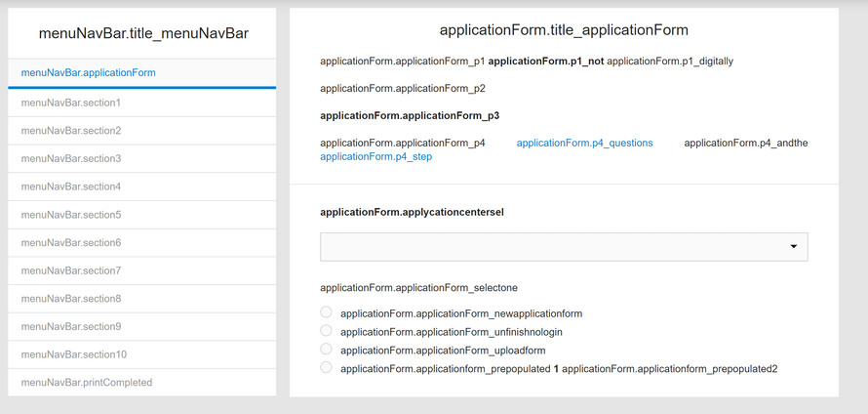
Task: Open menuNavBar.printCompleted item
Action: click(141, 383)
